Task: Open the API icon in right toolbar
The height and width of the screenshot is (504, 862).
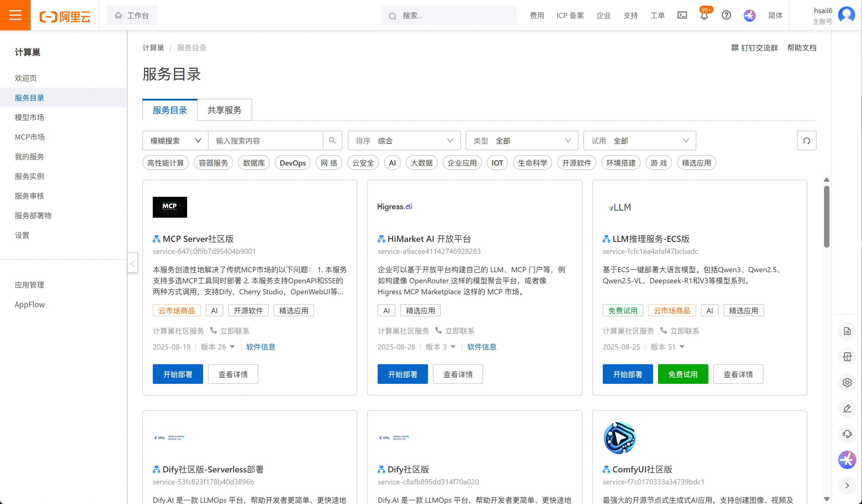Action: pyautogui.click(x=847, y=357)
